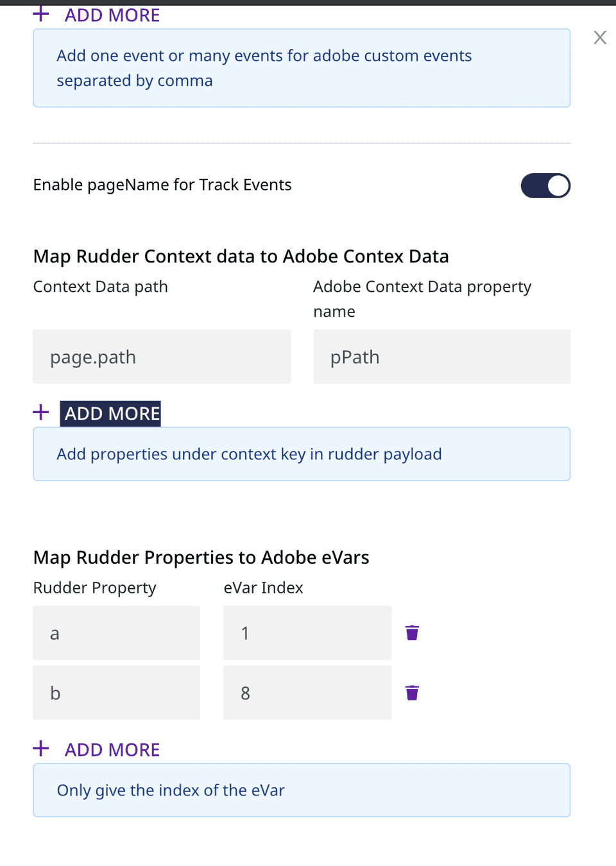Screen dimensions: 616x866
Task: Edit eVar Index field with value 8
Action: pyautogui.click(x=307, y=693)
